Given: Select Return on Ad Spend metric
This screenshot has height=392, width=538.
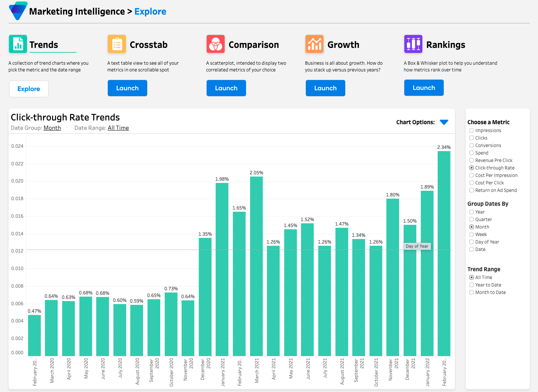Looking at the screenshot, I should tap(471, 190).
